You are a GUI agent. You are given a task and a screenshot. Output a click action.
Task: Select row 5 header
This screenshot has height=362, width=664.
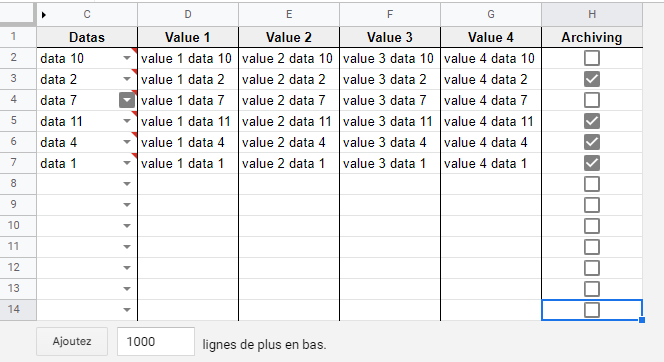coord(14,121)
